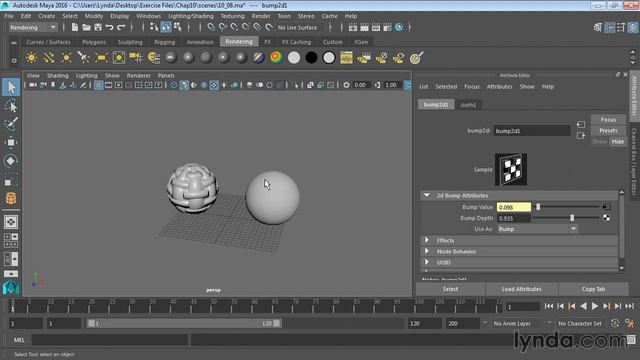Create a directional light from shelf

click(x=49, y=58)
